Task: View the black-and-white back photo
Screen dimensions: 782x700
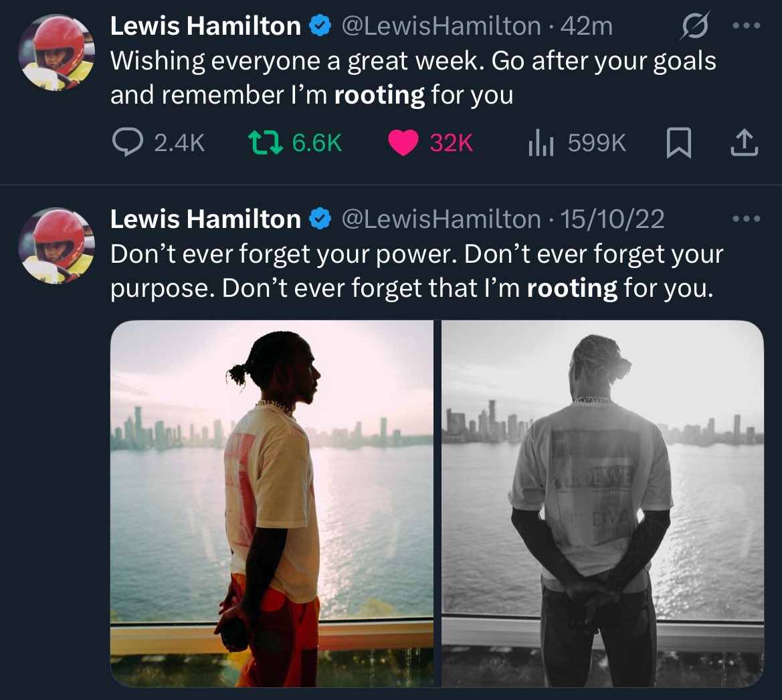Action: [x=603, y=503]
